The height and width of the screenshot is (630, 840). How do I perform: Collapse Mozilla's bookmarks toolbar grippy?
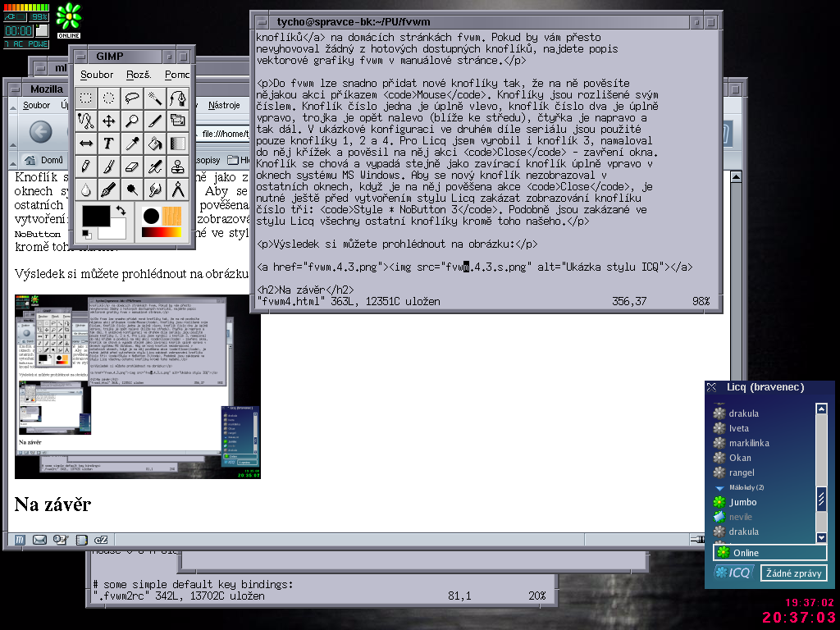click(x=13, y=160)
